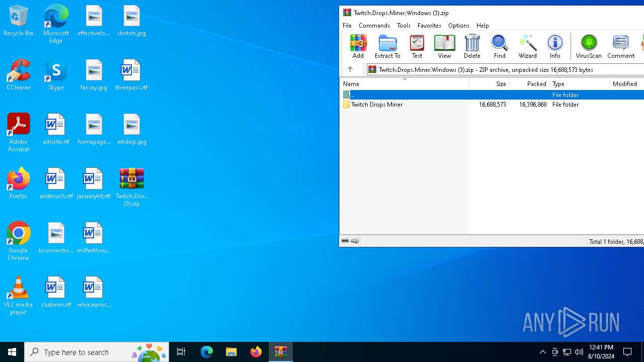Sort by the Size column header
Screen dimensions: 644x362
(489, 84)
